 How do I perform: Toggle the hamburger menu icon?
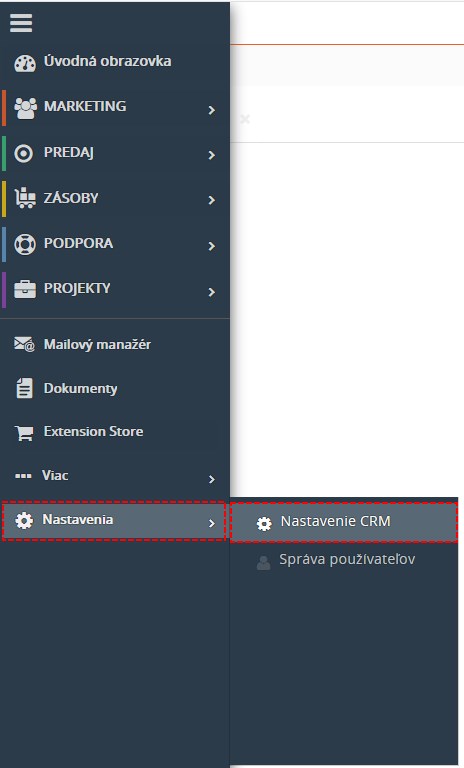click(21, 23)
